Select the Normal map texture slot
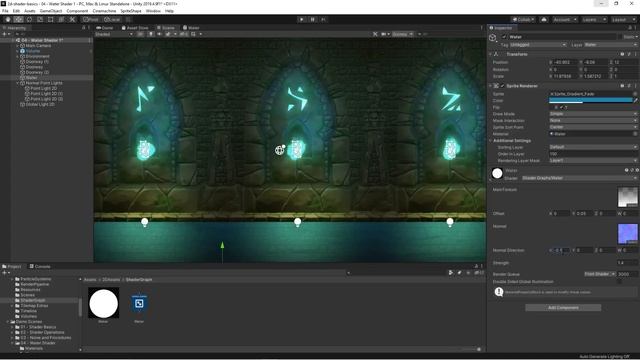 click(x=627, y=234)
